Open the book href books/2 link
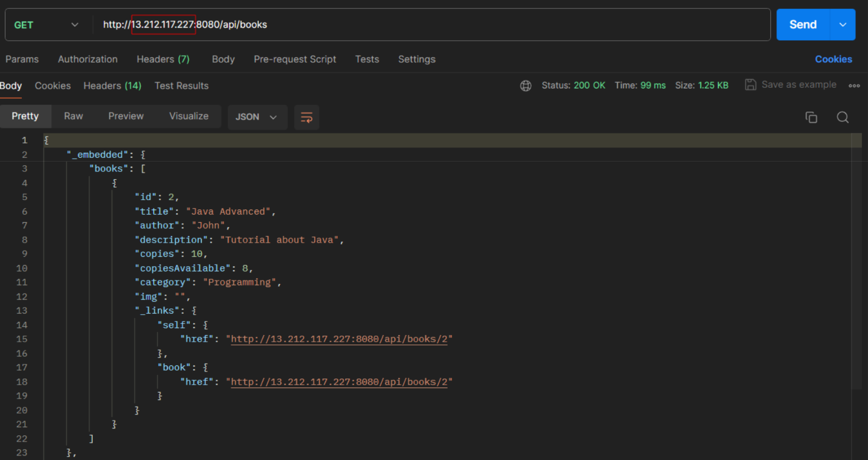 [339, 382]
